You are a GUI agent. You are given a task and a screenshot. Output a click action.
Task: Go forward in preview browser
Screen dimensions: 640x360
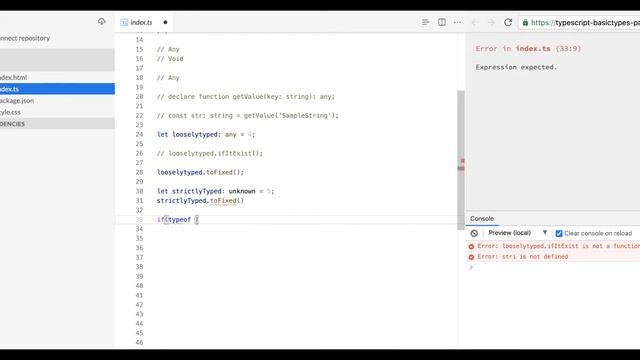491,22
